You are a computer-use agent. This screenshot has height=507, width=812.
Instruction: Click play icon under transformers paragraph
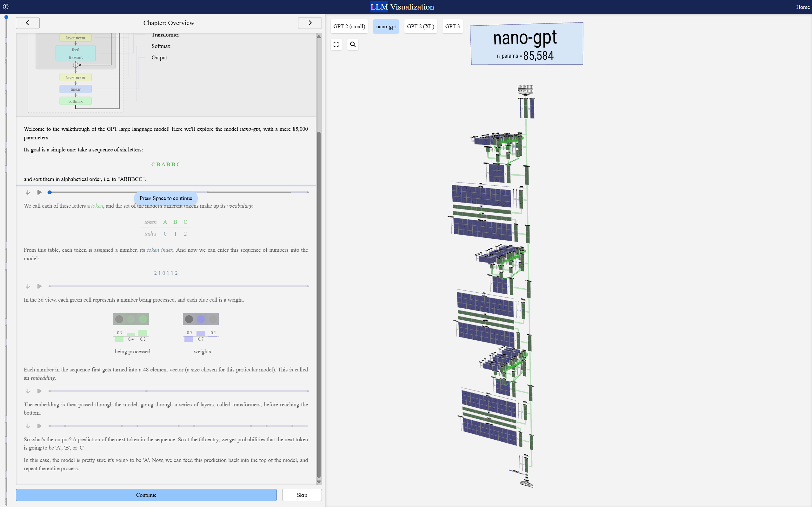(39, 426)
